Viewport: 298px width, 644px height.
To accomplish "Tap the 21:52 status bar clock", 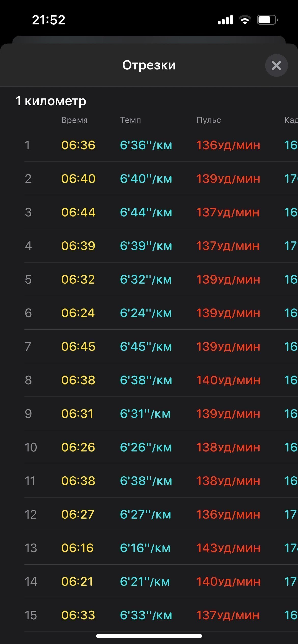I will (49, 20).
